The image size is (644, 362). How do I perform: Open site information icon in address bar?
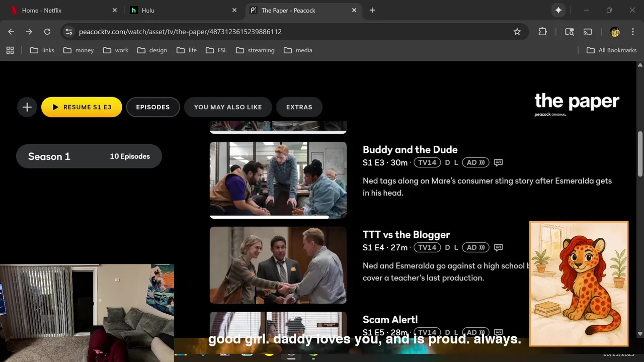(x=69, y=32)
